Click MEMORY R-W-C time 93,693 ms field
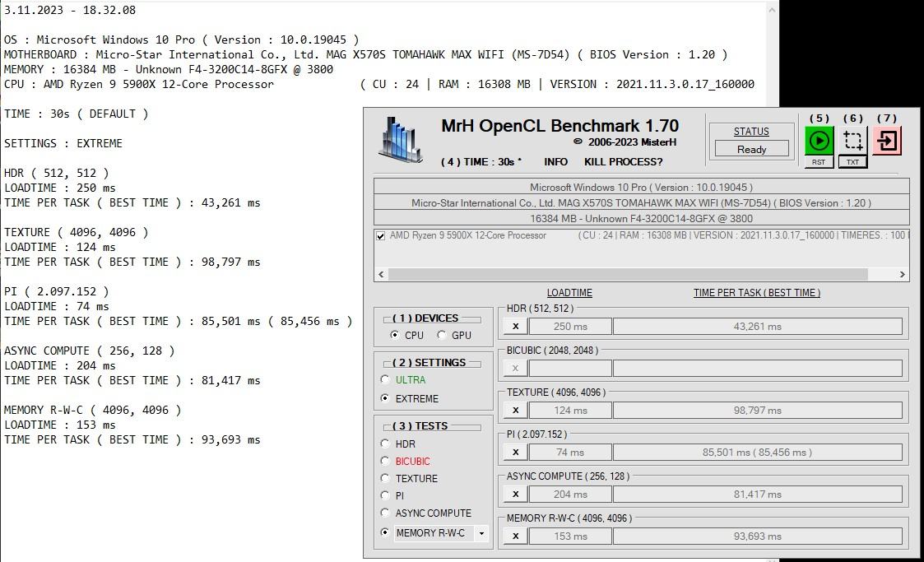The width and height of the screenshot is (924, 562). 757,536
